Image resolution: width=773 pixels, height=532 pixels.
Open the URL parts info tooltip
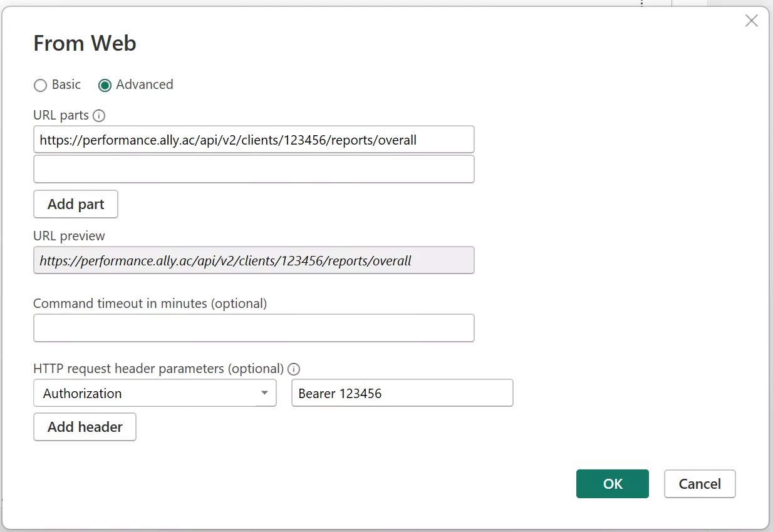click(x=100, y=115)
